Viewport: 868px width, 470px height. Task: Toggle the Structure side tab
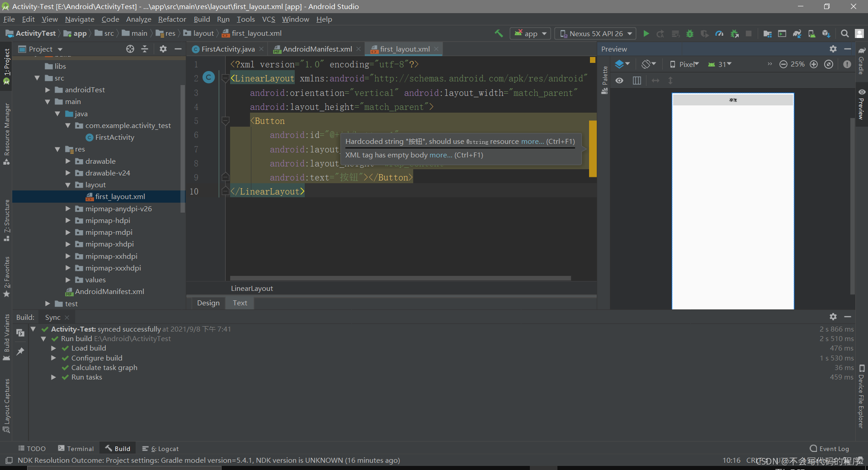[x=6, y=220]
